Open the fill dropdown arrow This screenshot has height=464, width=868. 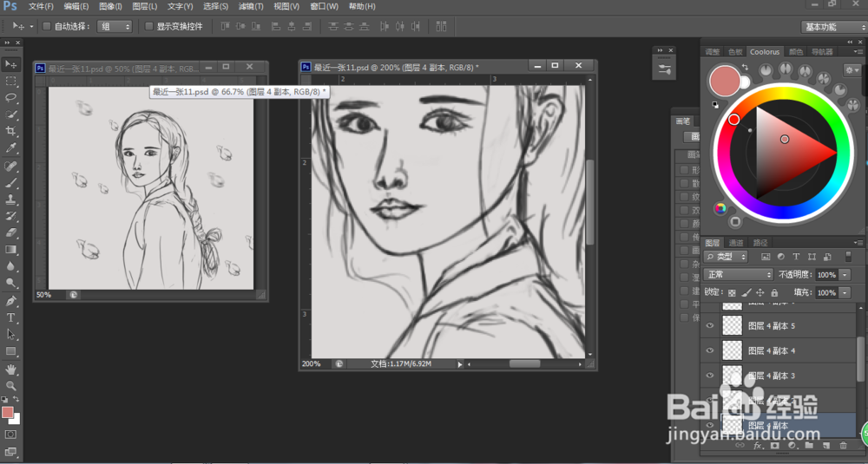(845, 292)
